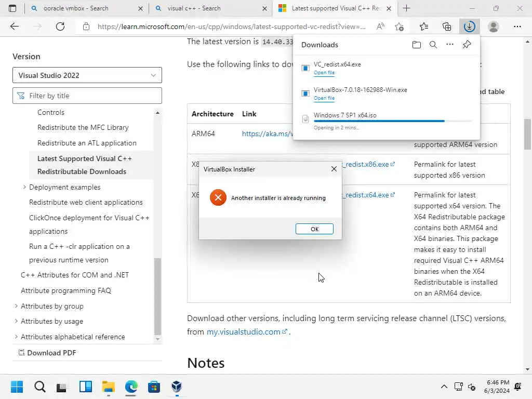The image size is (532, 399).
Task: Activate the Read aloud icon
Action: [380, 26]
